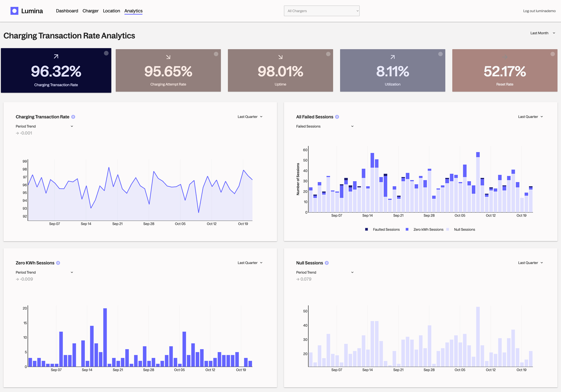The width and height of the screenshot is (561, 392).
Task: Open the Last Month period dropdown
Action: pos(542,33)
